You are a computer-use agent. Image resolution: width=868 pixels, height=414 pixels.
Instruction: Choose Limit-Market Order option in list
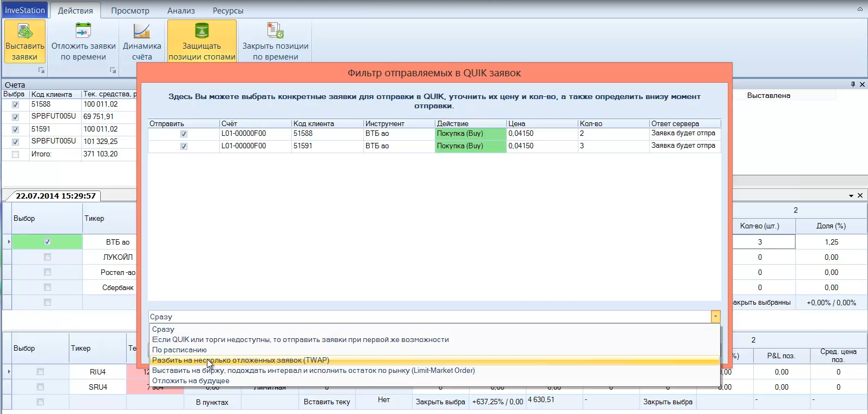434,370
